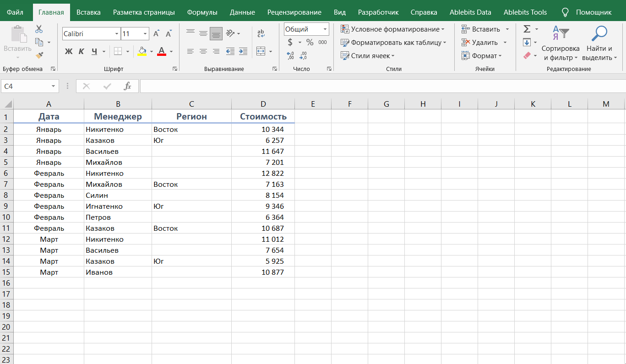Click the Increase Font Size icon
The height and width of the screenshot is (364, 626).
pyautogui.click(x=157, y=34)
